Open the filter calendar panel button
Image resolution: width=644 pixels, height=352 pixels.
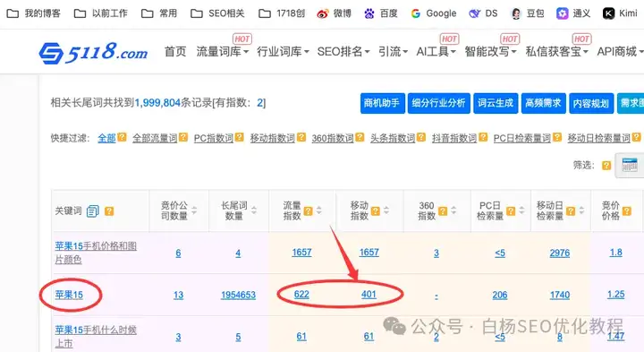pyautogui.click(x=630, y=165)
